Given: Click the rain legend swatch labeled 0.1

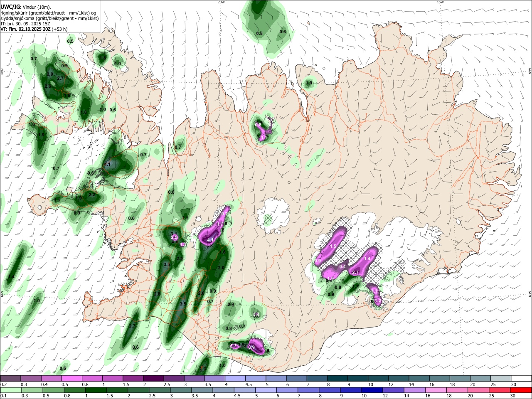Looking at the screenshot, I should pyautogui.click(x=10, y=390).
